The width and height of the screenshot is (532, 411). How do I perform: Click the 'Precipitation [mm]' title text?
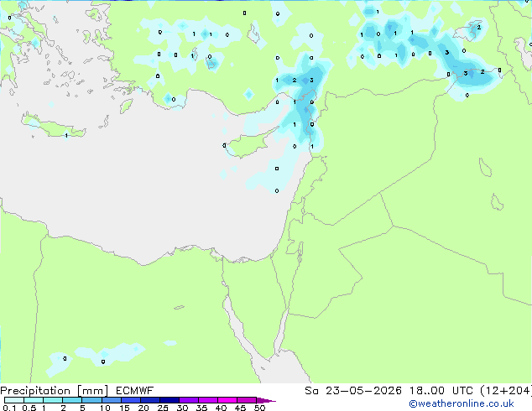[x=55, y=391]
